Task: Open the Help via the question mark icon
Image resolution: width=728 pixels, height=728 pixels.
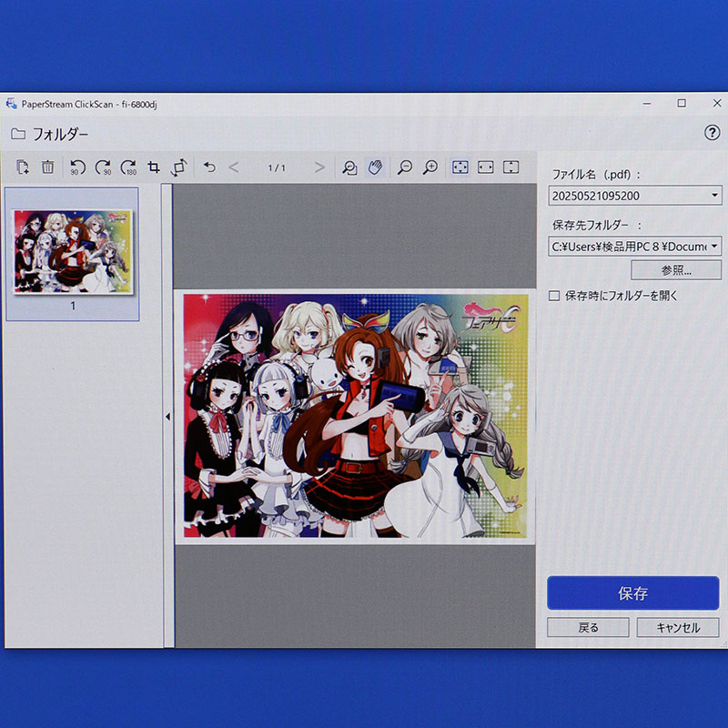Action: pyautogui.click(x=714, y=133)
